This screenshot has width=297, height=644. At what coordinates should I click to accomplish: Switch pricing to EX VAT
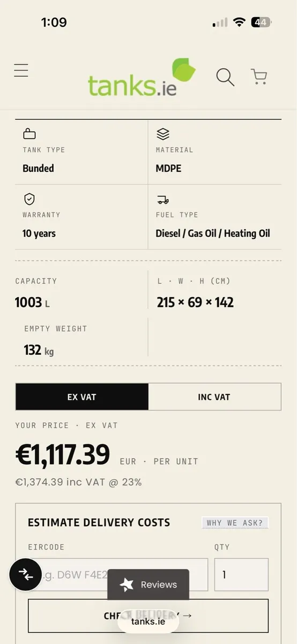tap(81, 397)
